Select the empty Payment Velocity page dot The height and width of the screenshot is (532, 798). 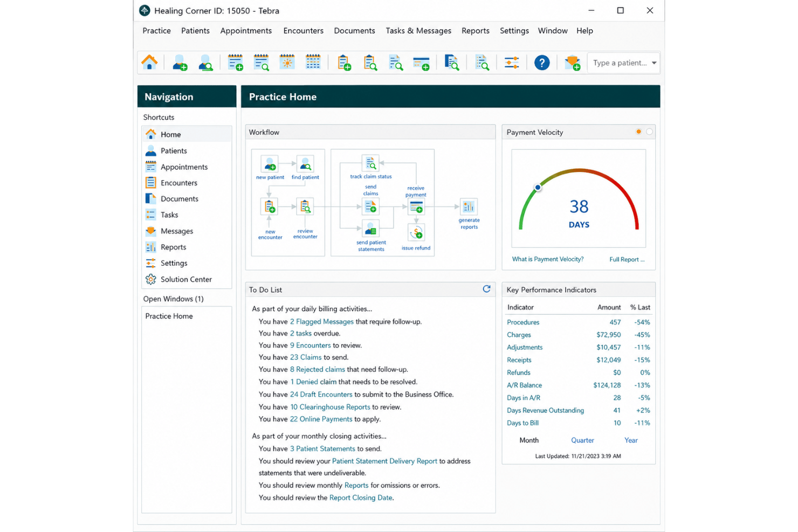(x=649, y=132)
